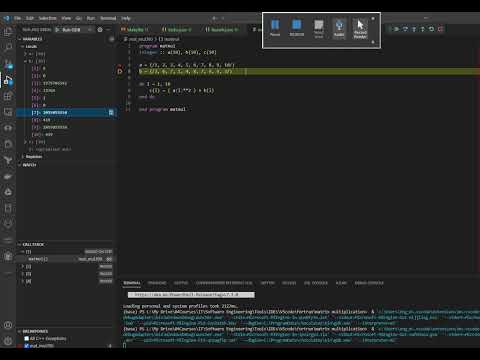Open the Search view in activity bar
The width and height of the screenshot is (480, 360).
(8, 47)
